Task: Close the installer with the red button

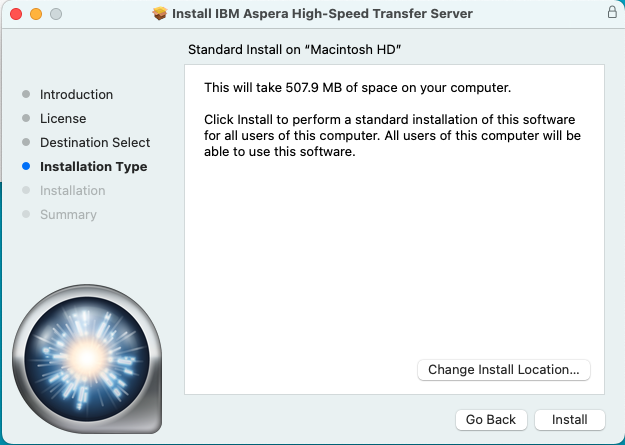Action: click(16, 14)
